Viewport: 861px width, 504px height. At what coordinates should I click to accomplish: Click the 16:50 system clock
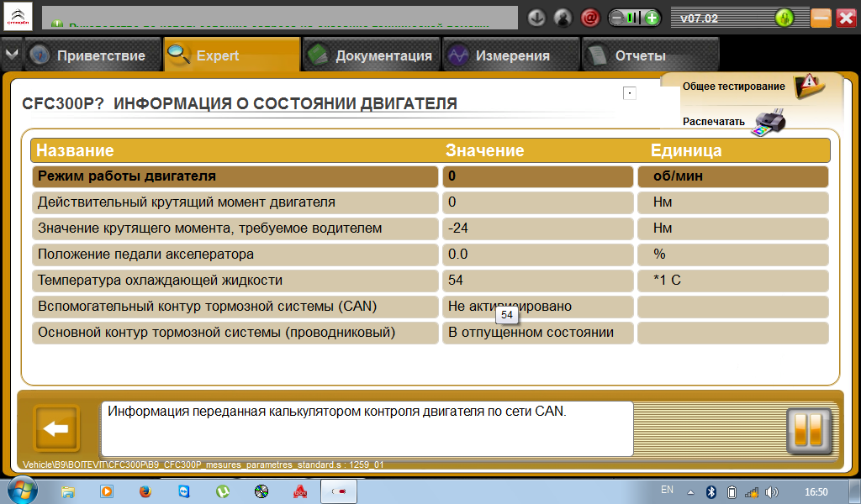pos(816,492)
